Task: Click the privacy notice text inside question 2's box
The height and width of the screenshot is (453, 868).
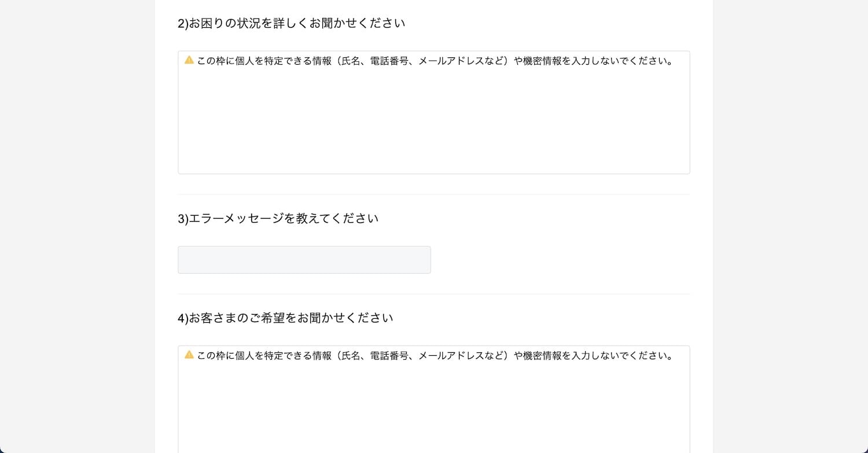Action: coord(436,61)
